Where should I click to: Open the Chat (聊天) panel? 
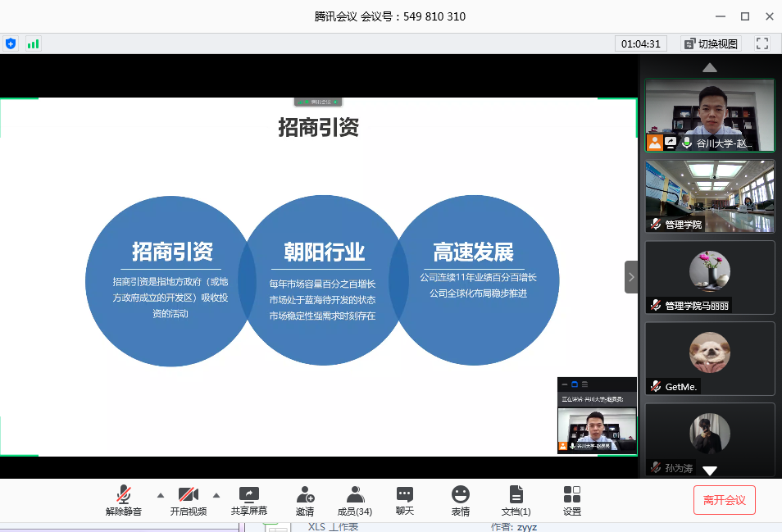tap(405, 499)
